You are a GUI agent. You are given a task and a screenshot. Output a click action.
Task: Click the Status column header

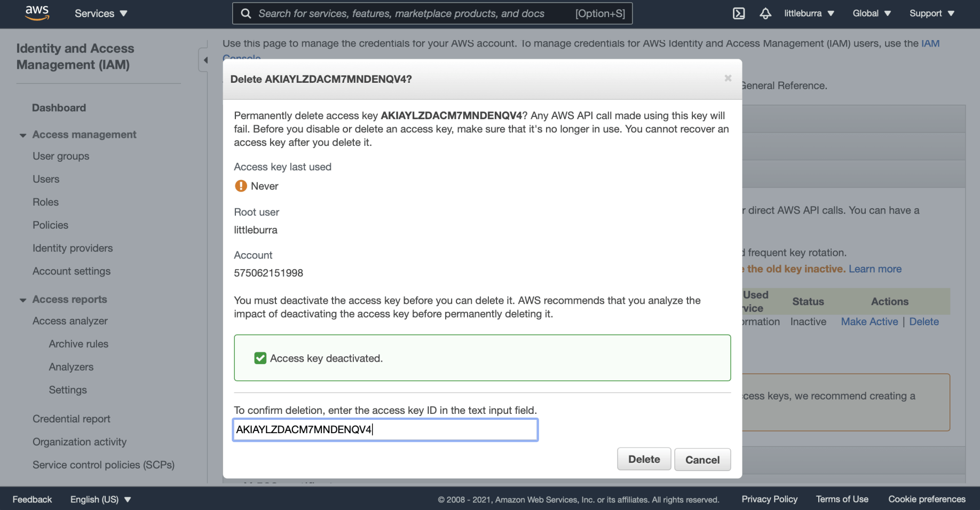coord(808,301)
